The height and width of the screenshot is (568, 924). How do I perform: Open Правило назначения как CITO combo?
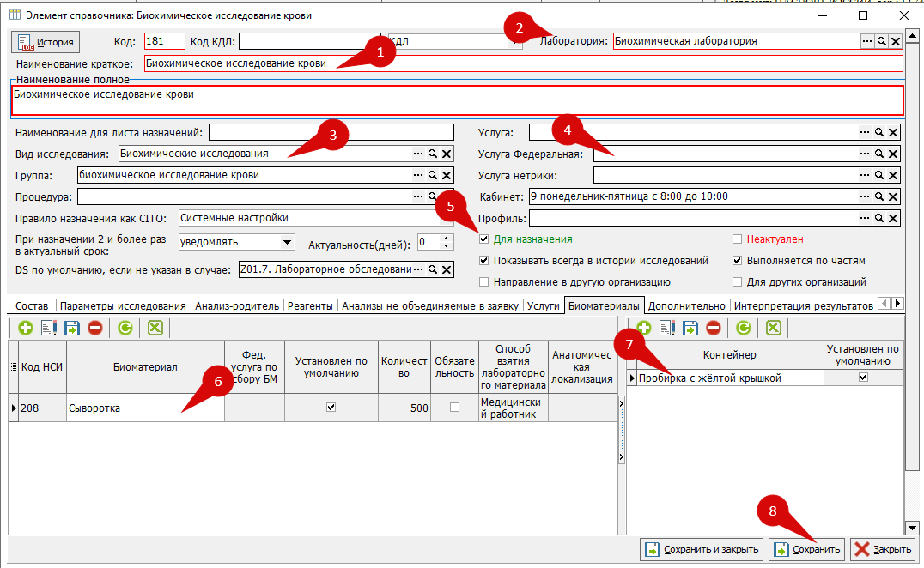pyautogui.click(x=448, y=219)
